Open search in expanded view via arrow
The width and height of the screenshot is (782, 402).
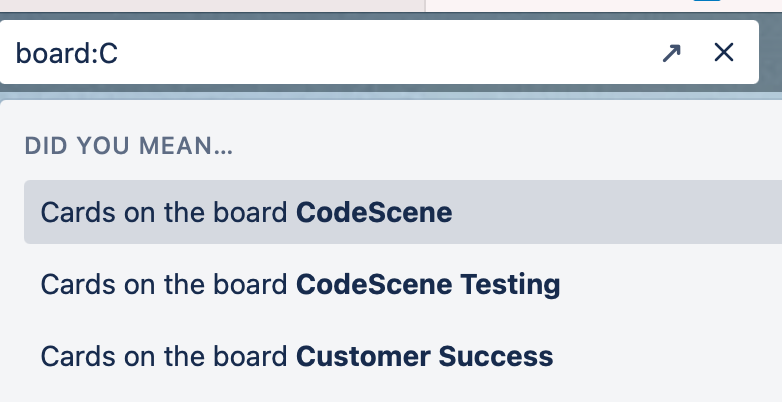(671, 53)
